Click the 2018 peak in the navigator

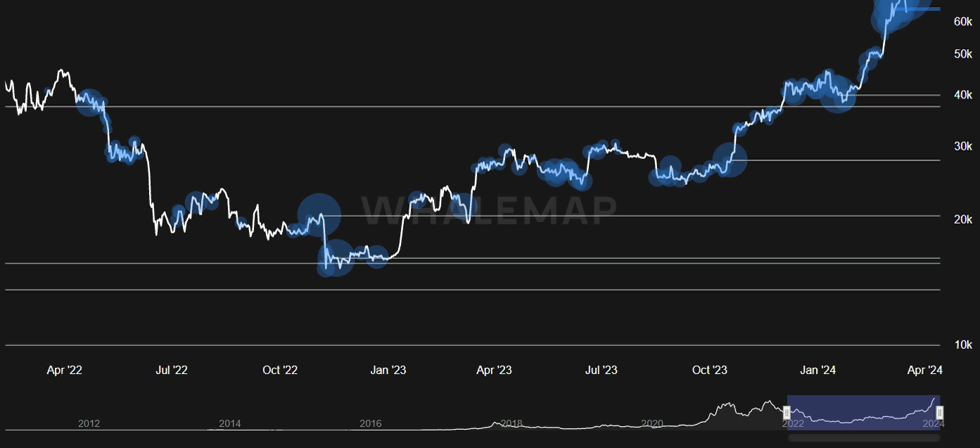click(x=497, y=422)
